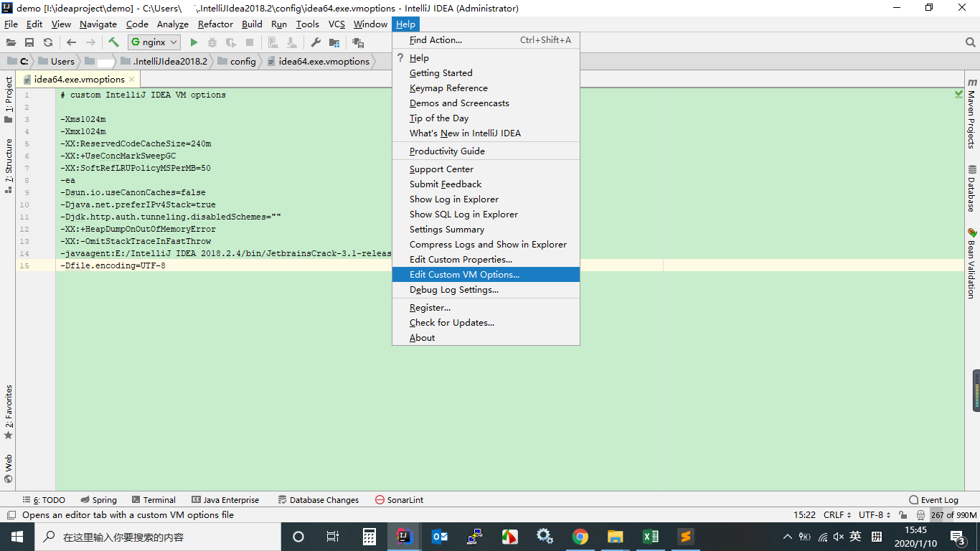Open the Favorites tool window sidebar
The width and height of the screenshot is (980, 551).
click(x=9, y=412)
